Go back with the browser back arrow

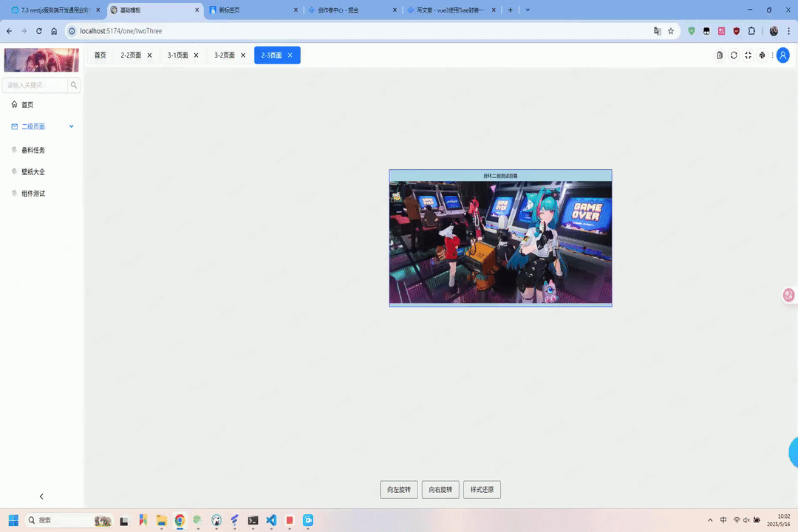9,31
